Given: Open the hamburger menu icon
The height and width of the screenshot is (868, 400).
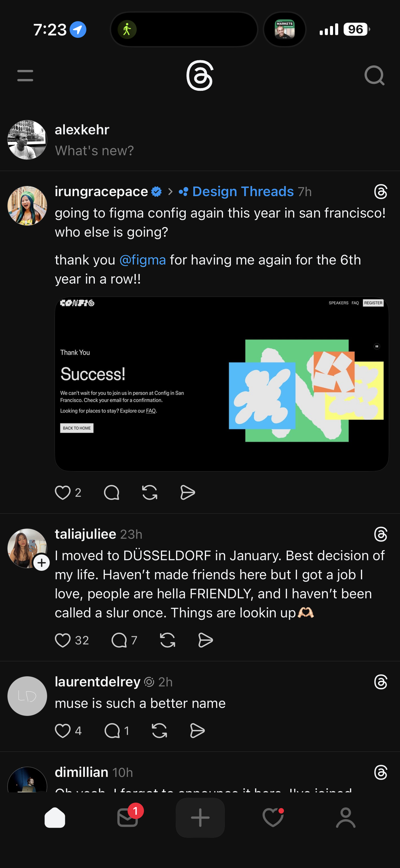Looking at the screenshot, I should point(25,75).
